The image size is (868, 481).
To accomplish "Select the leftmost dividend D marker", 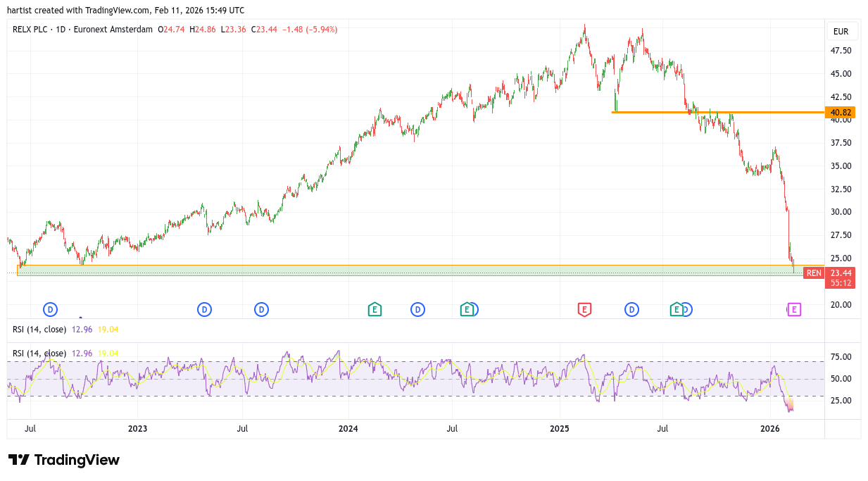I will tap(50, 309).
